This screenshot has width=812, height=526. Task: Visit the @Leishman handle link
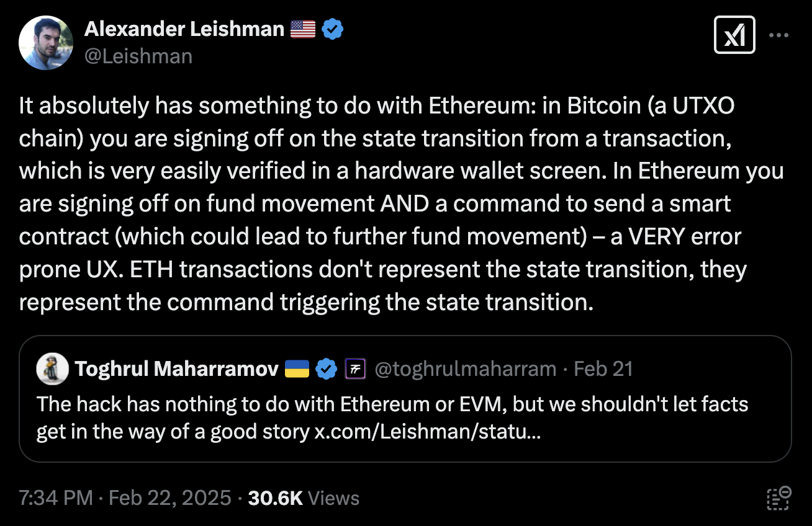click(x=138, y=56)
